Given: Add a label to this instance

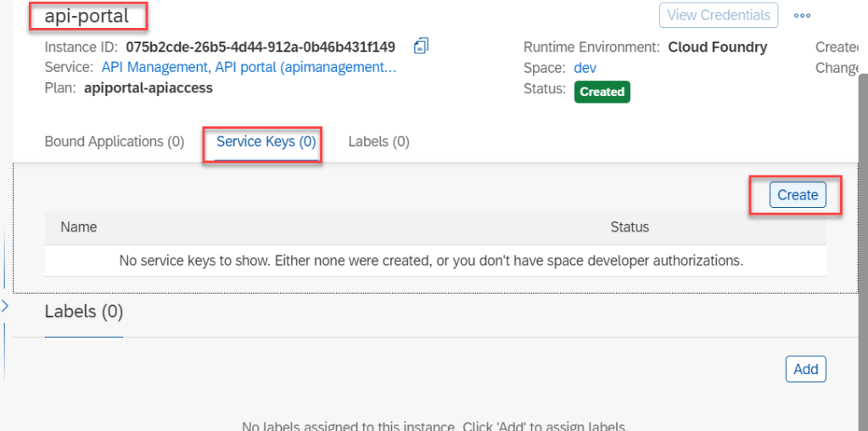Looking at the screenshot, I should (x=805, y=369).
